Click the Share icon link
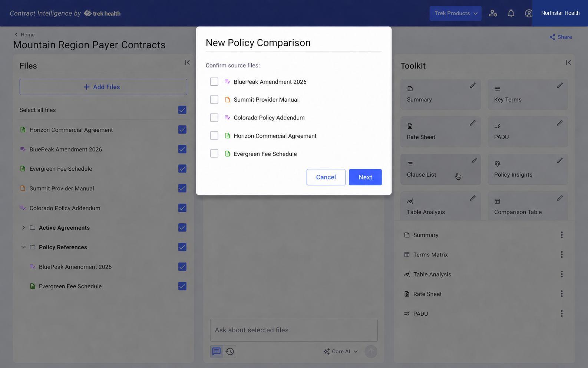This screenshot has width=588, height=368. click(561, 37)
